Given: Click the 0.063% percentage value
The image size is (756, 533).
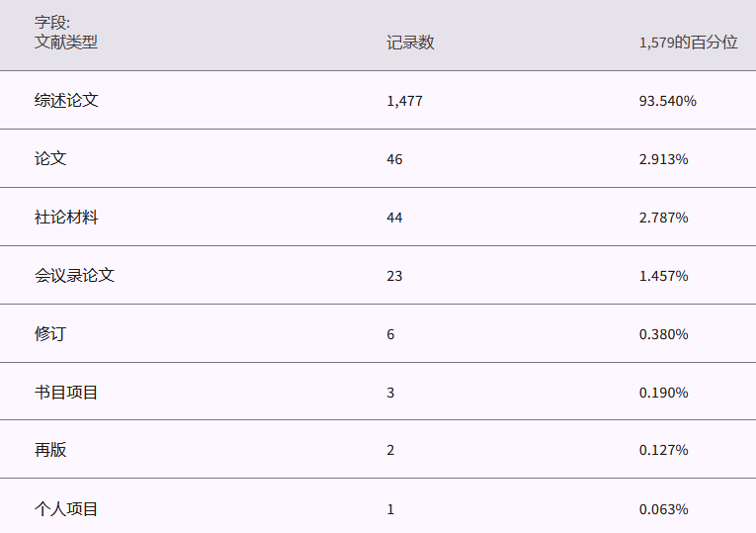Looking at the screenshot, I should pyautogui.click(x=663, y=509).
